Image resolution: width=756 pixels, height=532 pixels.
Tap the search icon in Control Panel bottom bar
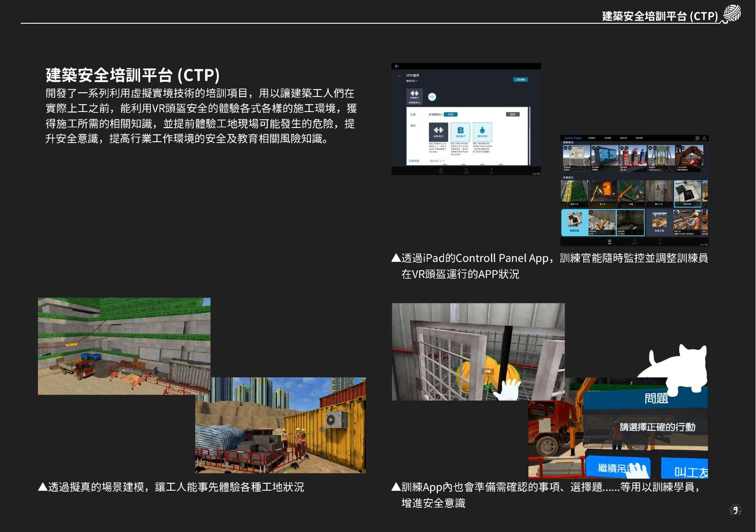(634, 241)
